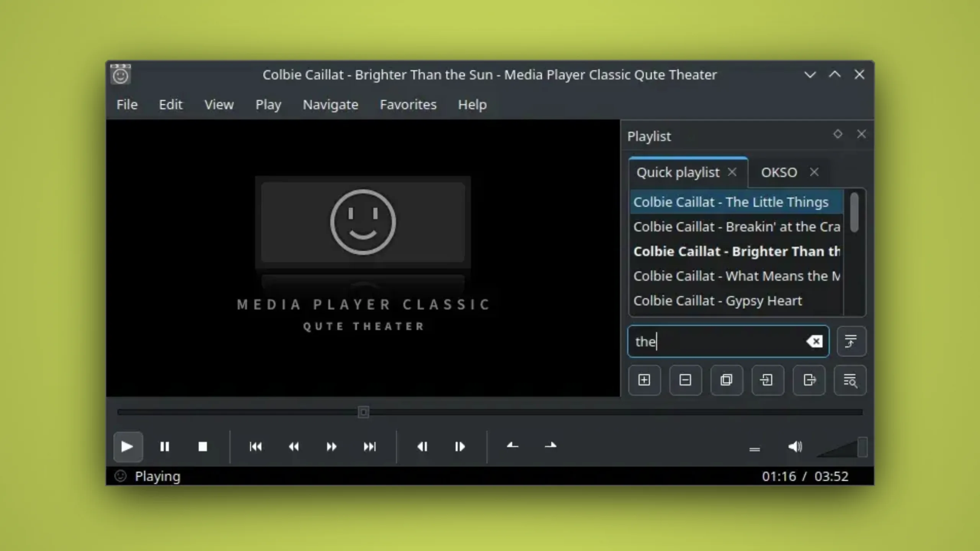This screenshot has height=551, width=980.
Task: Open the Navigate menu
Action: pos(330,104)
